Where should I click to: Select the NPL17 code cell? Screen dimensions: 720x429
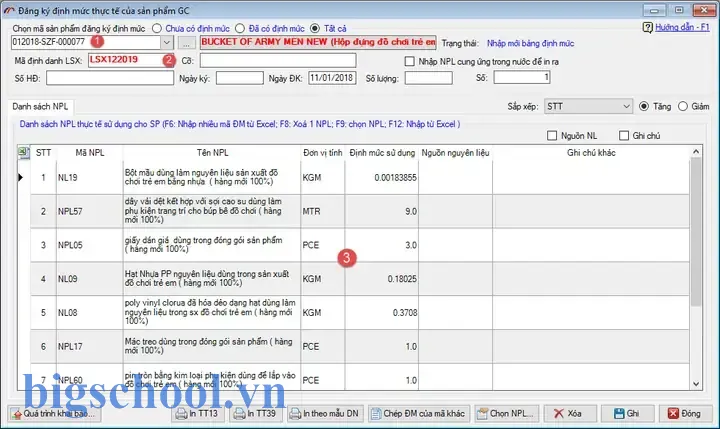(x=90, y=346)
